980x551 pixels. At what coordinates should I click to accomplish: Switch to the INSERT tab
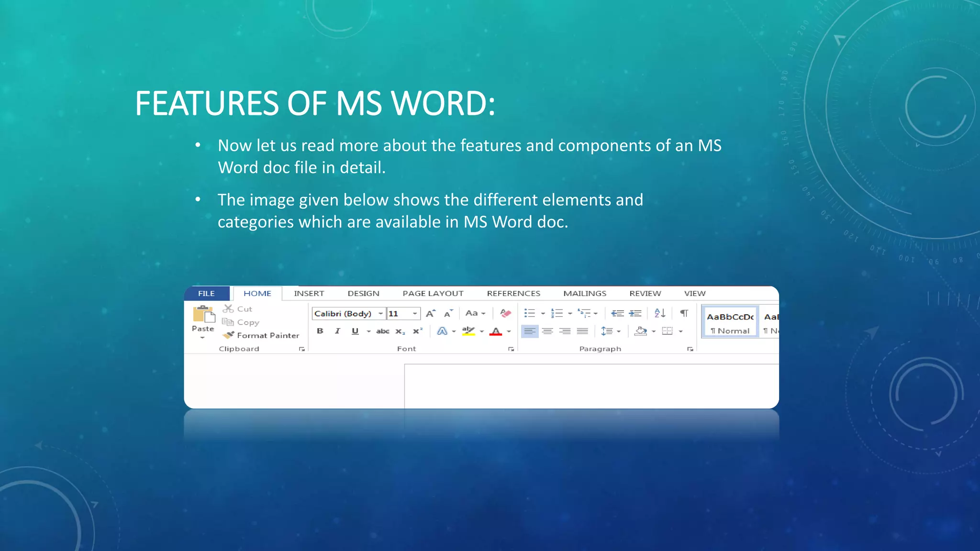click(x=309, y=293)
